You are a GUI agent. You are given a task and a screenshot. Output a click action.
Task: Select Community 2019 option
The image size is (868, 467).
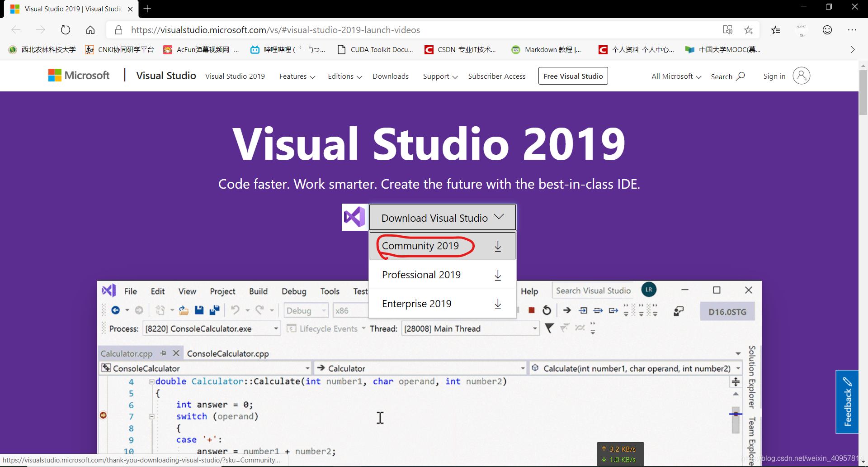(x=443, y=246)
